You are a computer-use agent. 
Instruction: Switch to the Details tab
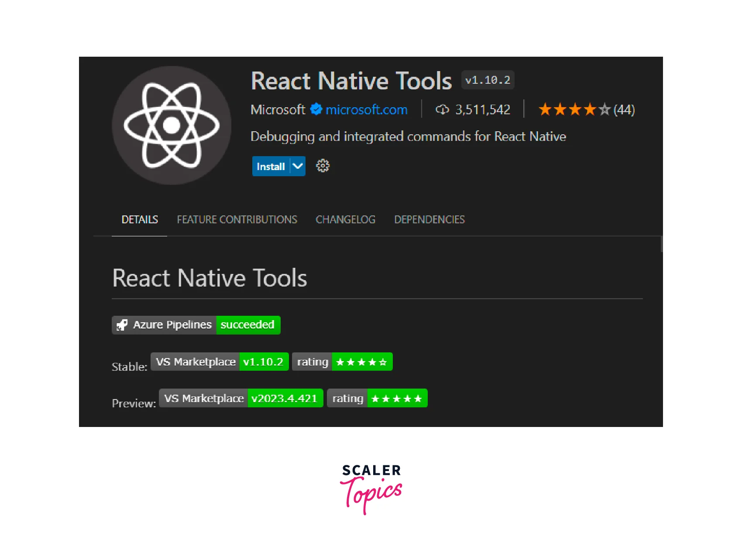click(x=140, y=219)
